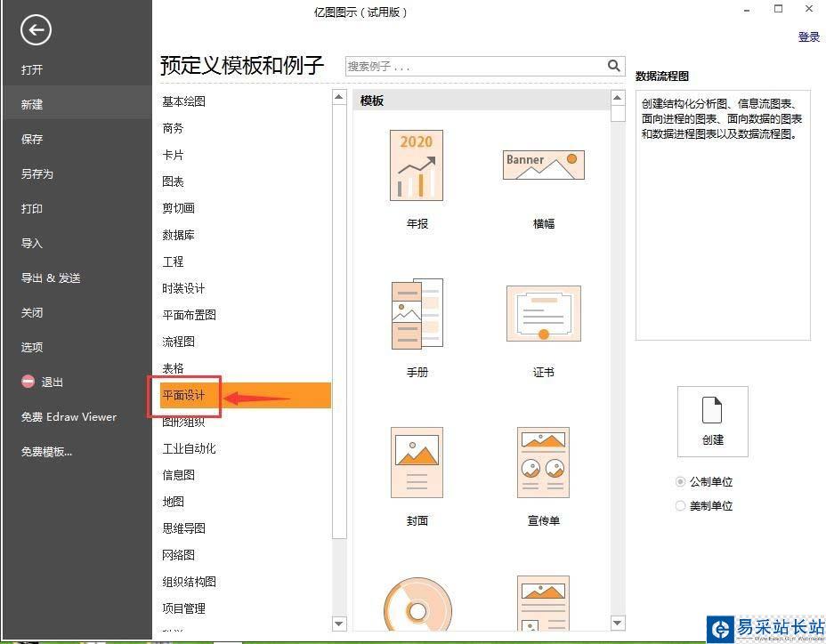Select the 横幅 Banner template icon
The height and width of the screenshot is (644, 826).
[544, 165]
